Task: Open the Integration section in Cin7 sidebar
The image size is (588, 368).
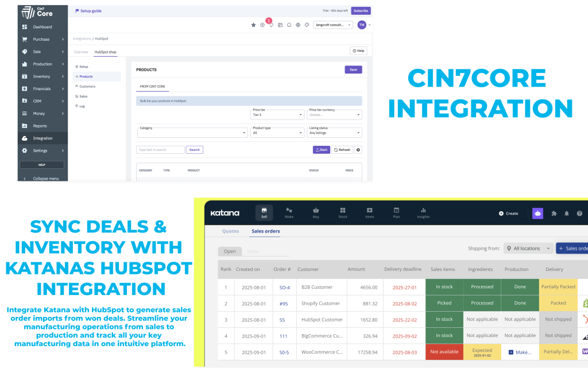Action: [42, 138]
